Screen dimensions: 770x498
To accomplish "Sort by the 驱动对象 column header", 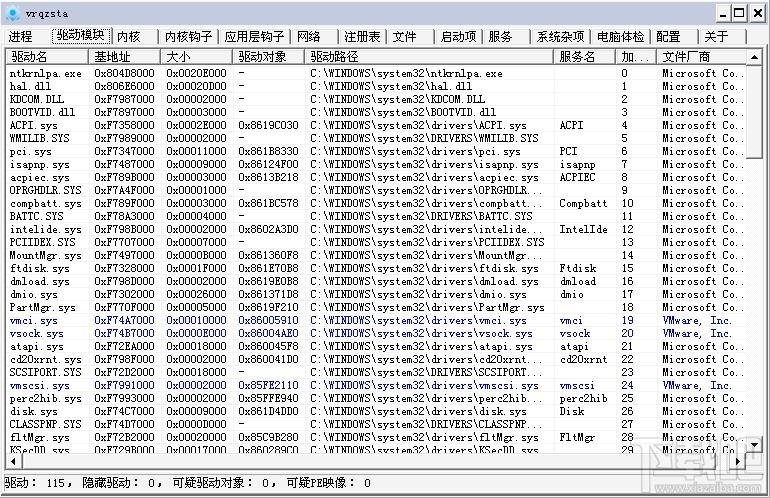I will click(x=269, y=57).
